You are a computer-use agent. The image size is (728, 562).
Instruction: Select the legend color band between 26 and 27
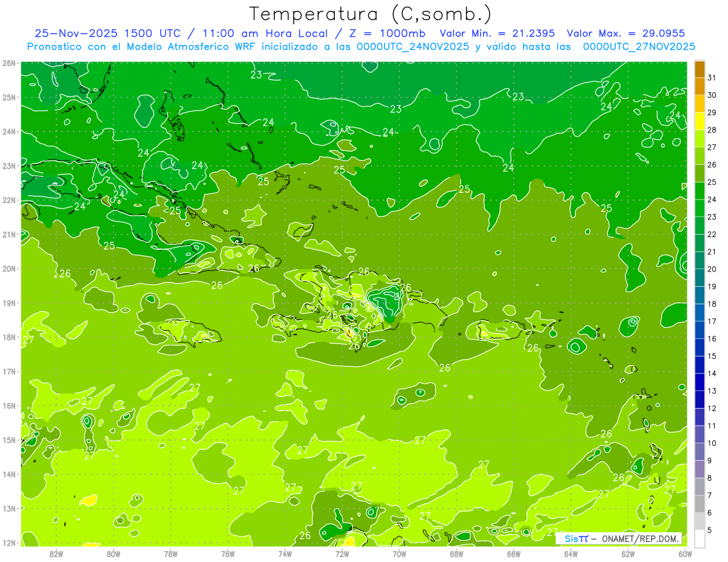699,156
